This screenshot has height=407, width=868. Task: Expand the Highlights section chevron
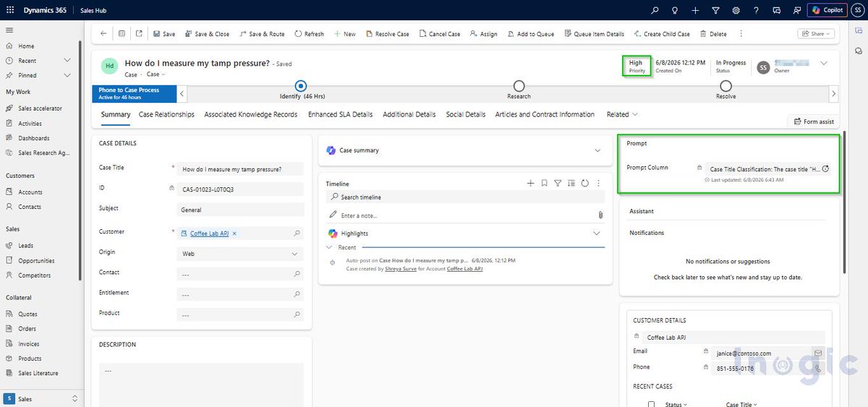point(597,234)
